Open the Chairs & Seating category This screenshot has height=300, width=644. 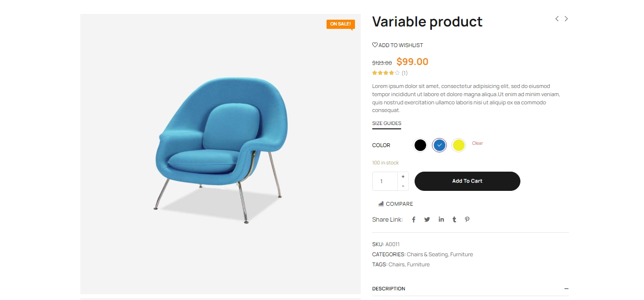(426, 254)
